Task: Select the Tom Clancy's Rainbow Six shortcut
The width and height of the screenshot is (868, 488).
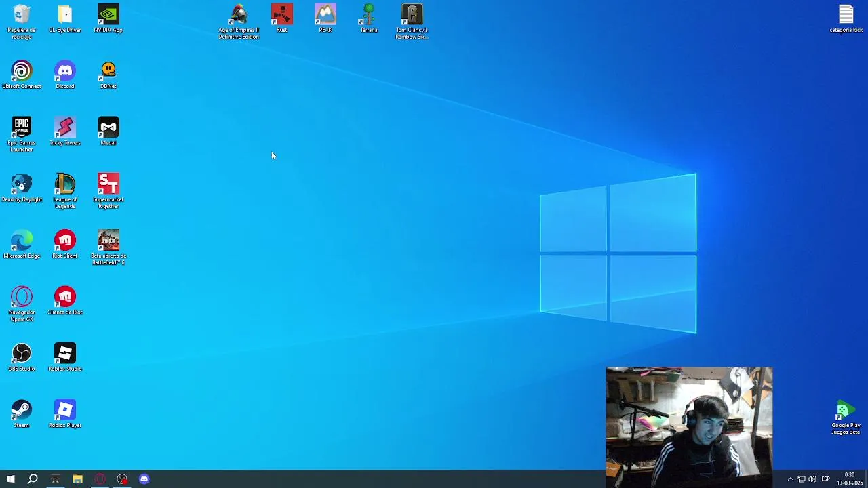Action: [x=412, y=22]
